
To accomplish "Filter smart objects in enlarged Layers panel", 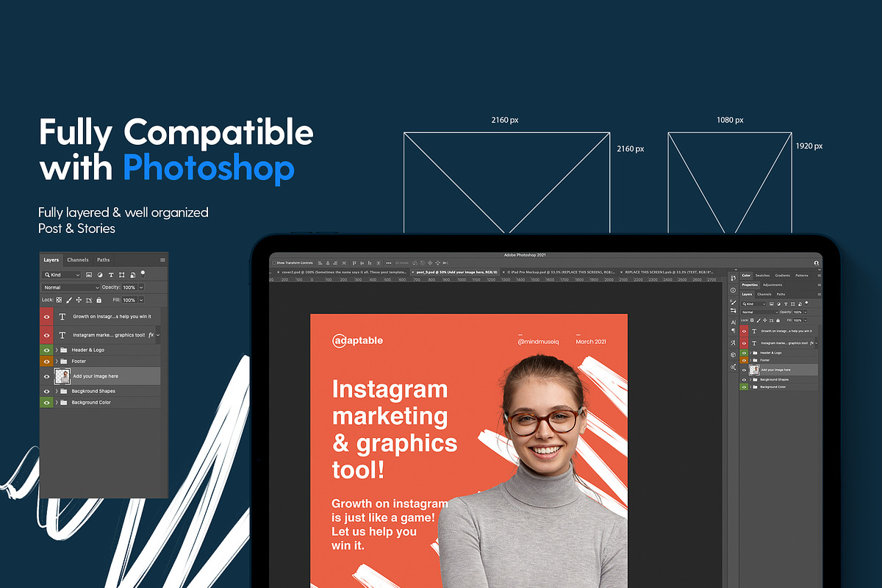I will (x=132, y=275).
